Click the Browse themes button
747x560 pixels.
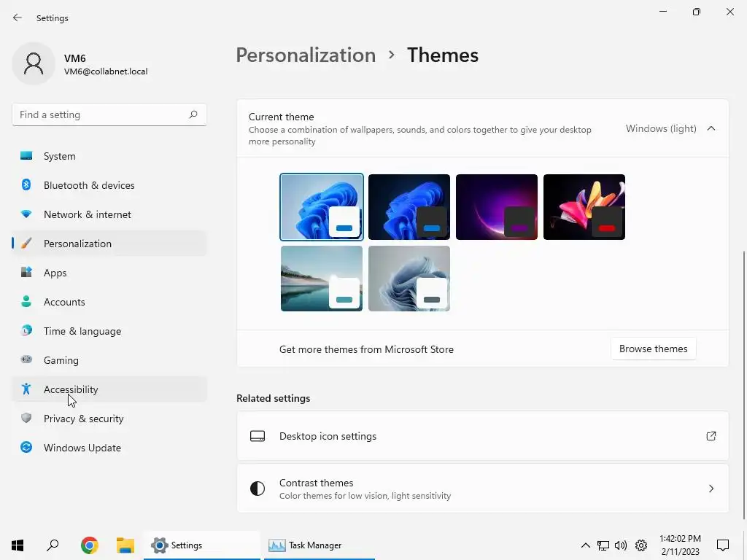(x=653, y=349)
